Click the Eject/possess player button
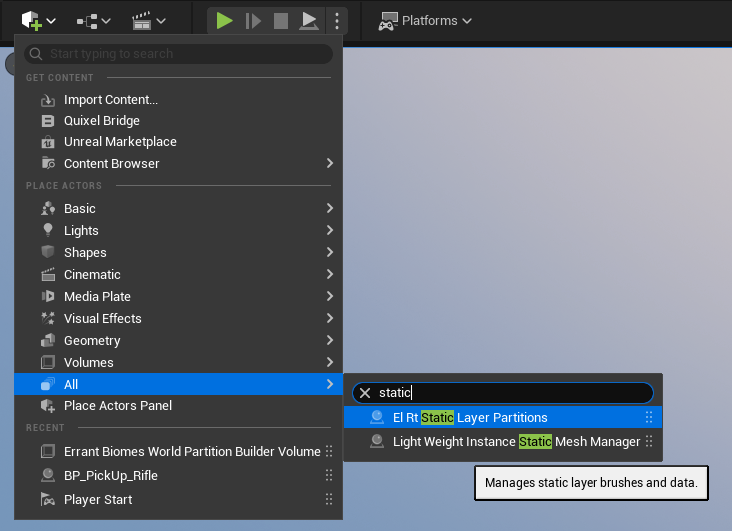732x531 pixels. (309, 21)
